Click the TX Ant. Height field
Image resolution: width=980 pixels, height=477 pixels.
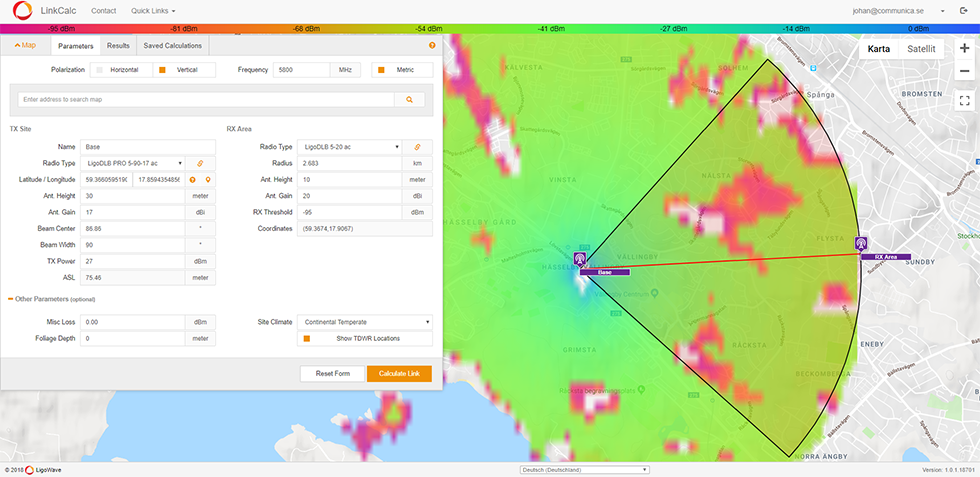[x=132, y=196]
